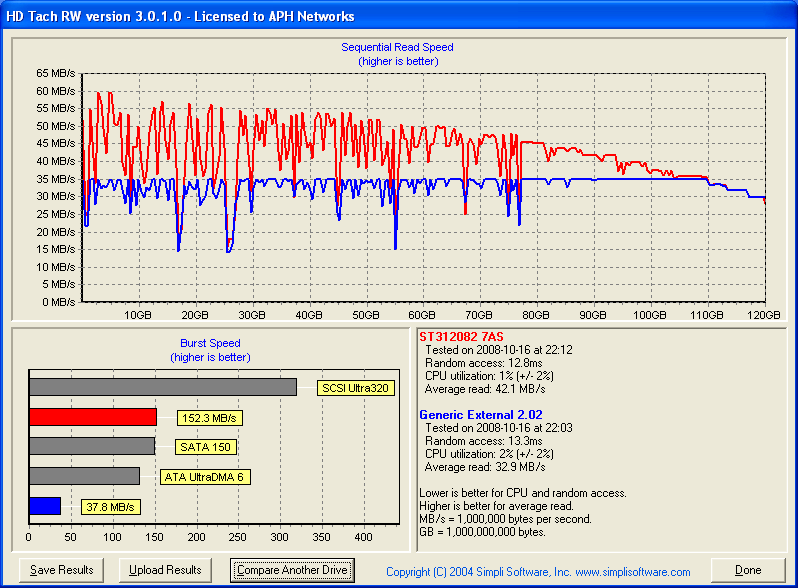Select the Generic External 2.02 drive heading
798x588 pixels.
(482, 414)
